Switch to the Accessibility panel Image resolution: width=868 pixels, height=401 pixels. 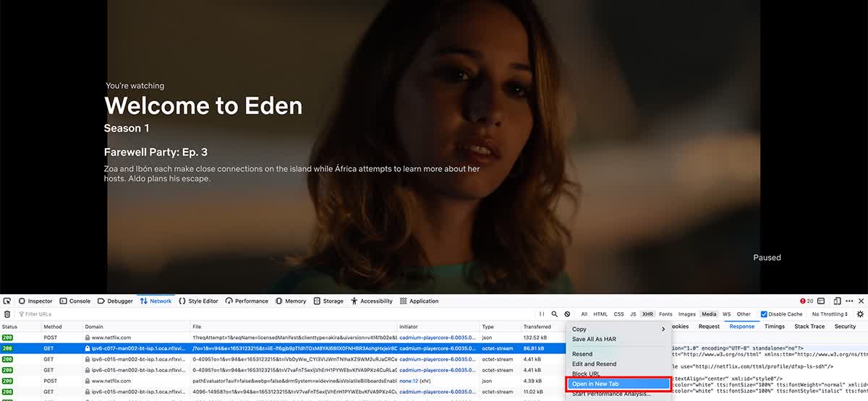click(x=372, y=301)
